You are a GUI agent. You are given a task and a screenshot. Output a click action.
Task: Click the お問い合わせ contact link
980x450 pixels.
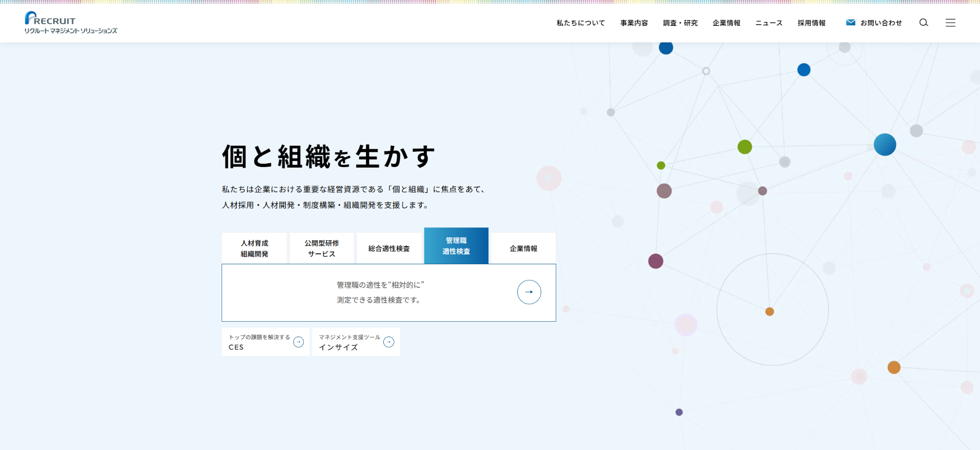pos(874,23)
